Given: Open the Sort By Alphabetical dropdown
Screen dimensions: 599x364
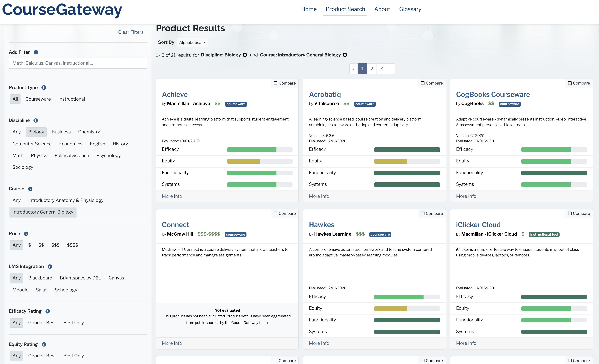Looking at the screenshot, I should click(192, 42).
